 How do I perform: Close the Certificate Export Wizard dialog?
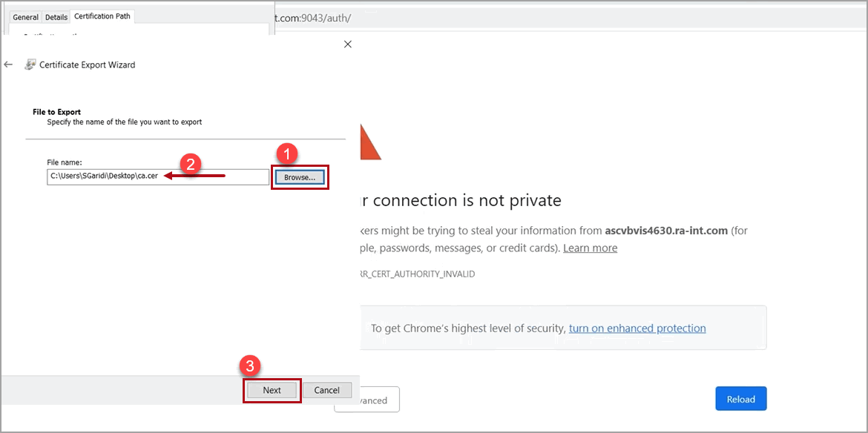[348, 44]
